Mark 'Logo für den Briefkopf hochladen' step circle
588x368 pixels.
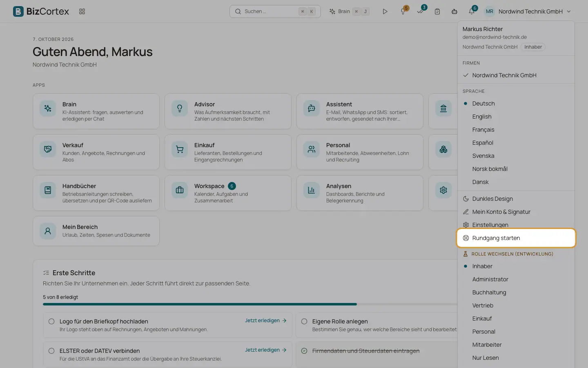51,321
